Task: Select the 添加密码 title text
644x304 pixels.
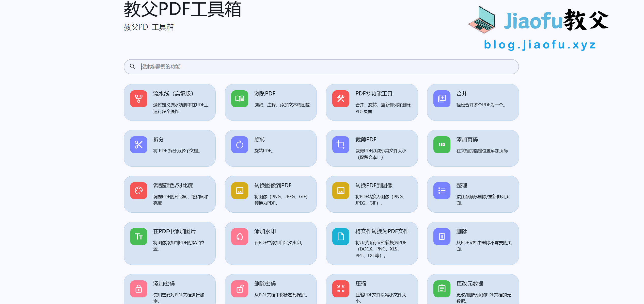Action: (x=164, y=284)
